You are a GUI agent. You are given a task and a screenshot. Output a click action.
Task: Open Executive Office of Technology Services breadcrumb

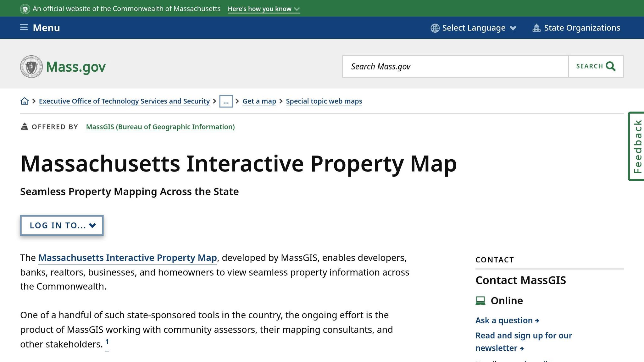[x=124, y=101]
